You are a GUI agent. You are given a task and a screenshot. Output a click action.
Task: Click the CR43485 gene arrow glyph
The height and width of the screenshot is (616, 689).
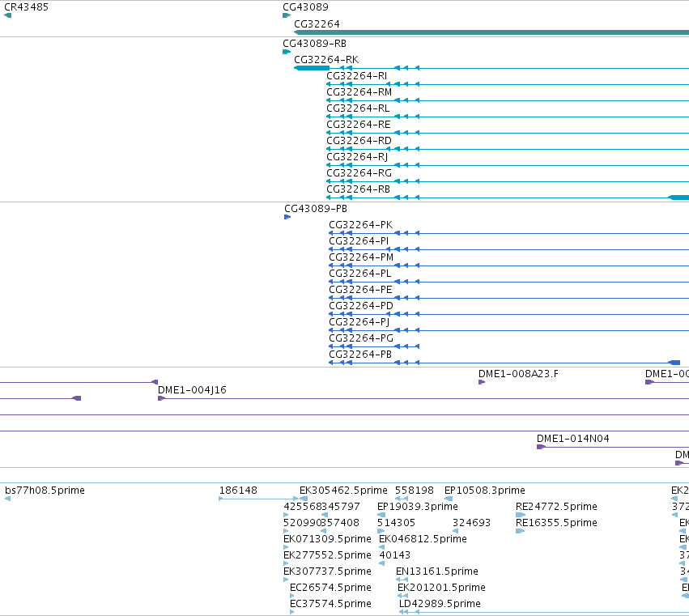point(7,16)
